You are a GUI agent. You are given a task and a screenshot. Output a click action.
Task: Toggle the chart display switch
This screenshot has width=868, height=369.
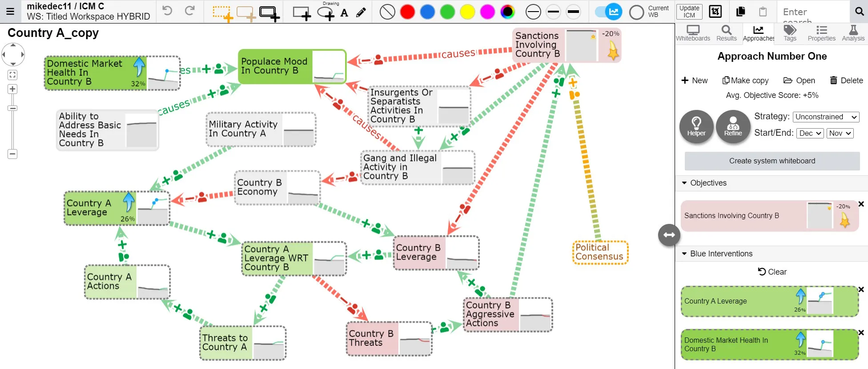click(608, 12)
